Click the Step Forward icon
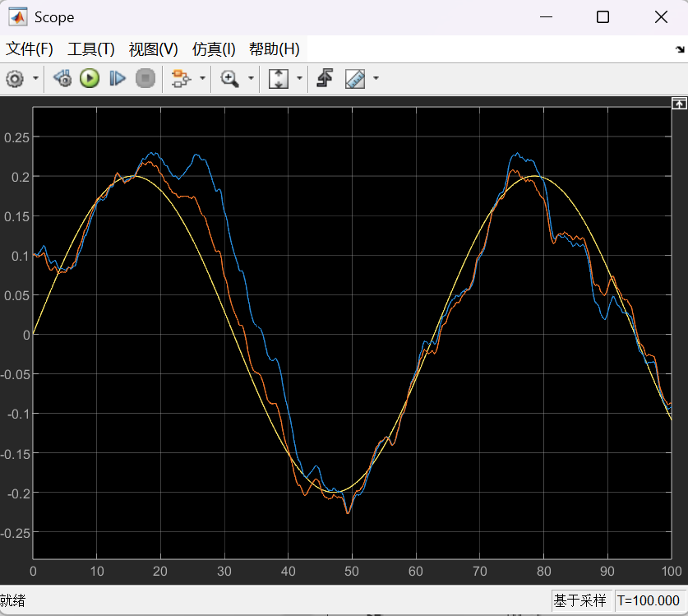The width and height of the screenshot is (688, 616). [x=118, y=79]
